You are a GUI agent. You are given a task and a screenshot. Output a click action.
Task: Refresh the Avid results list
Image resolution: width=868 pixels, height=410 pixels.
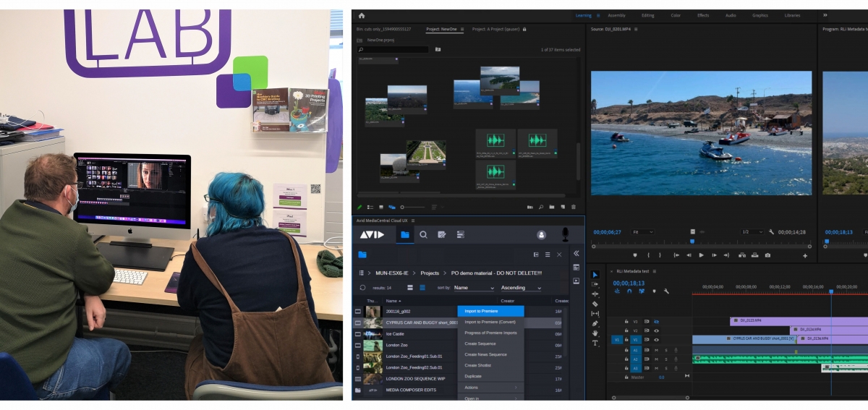[362, 288]
